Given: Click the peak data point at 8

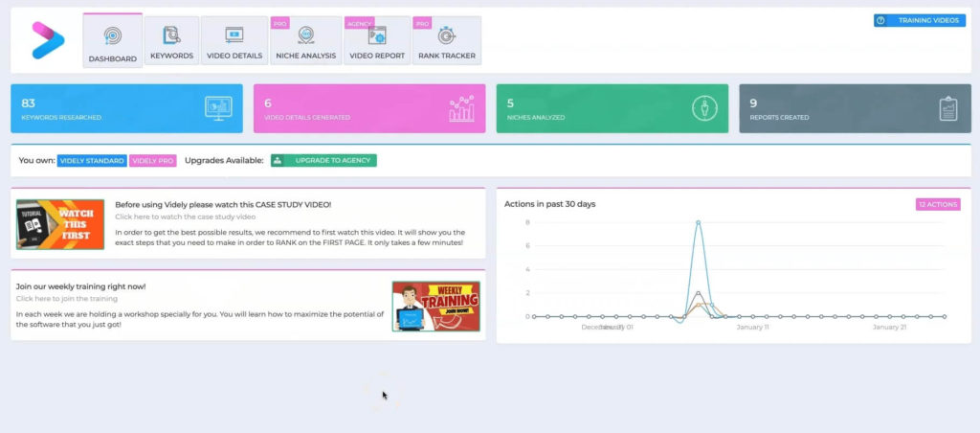Looking at the screenshot, I should [x=698, y=222].
